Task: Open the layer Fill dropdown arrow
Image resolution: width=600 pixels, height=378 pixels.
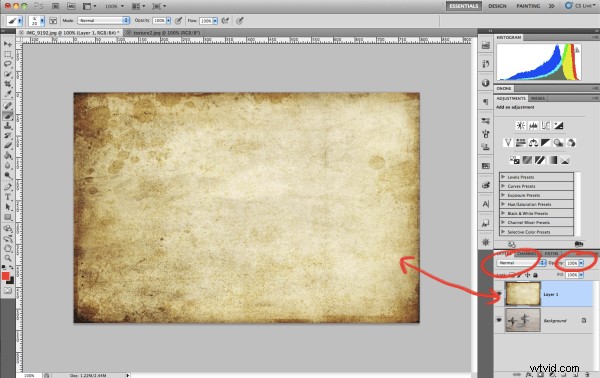Action: coord(581,275)
